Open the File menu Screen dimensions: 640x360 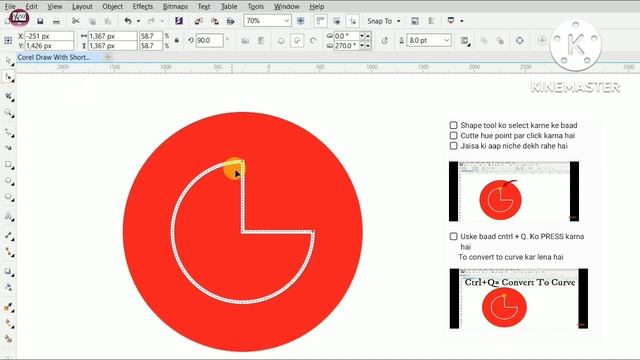tap(10, 7)
